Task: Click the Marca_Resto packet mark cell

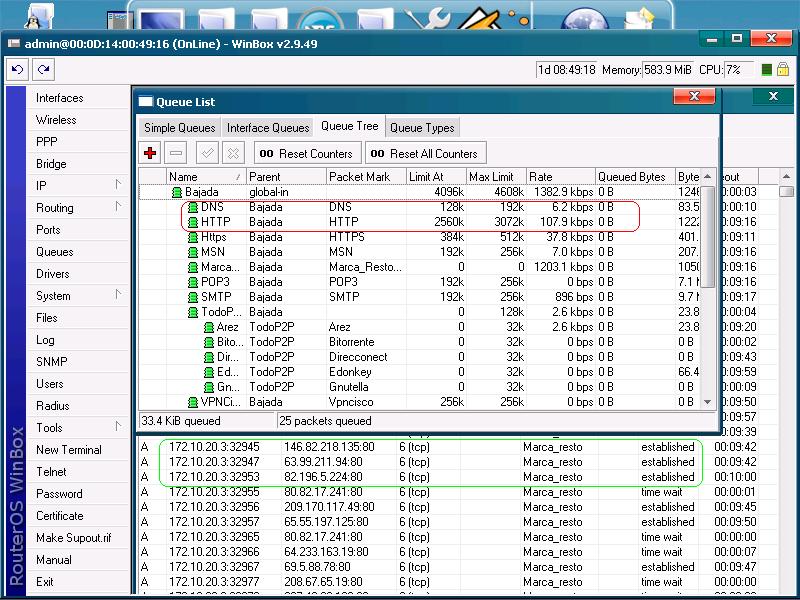Action: (x=366, y=267)
